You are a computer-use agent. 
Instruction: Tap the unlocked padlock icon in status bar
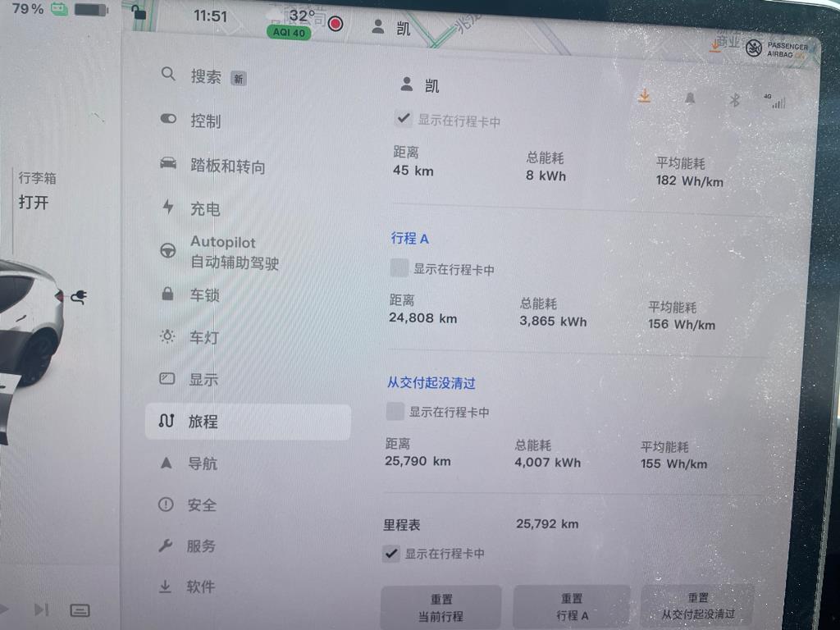point(138,11)
